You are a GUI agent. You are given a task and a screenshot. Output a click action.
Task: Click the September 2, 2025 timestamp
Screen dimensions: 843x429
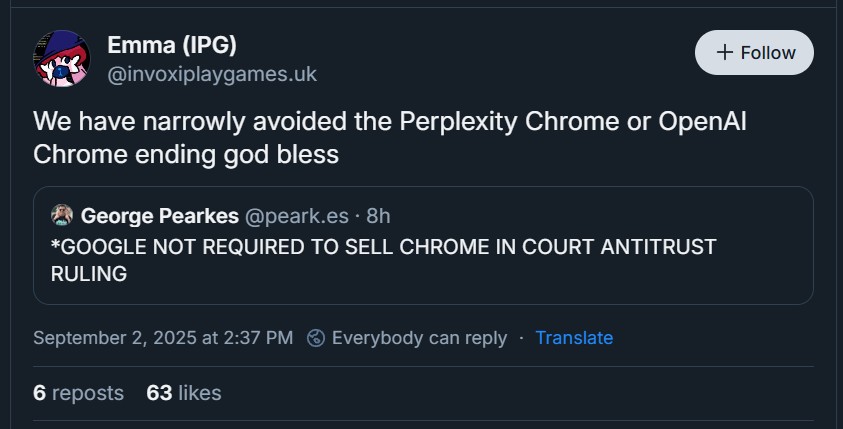(163, 338)
